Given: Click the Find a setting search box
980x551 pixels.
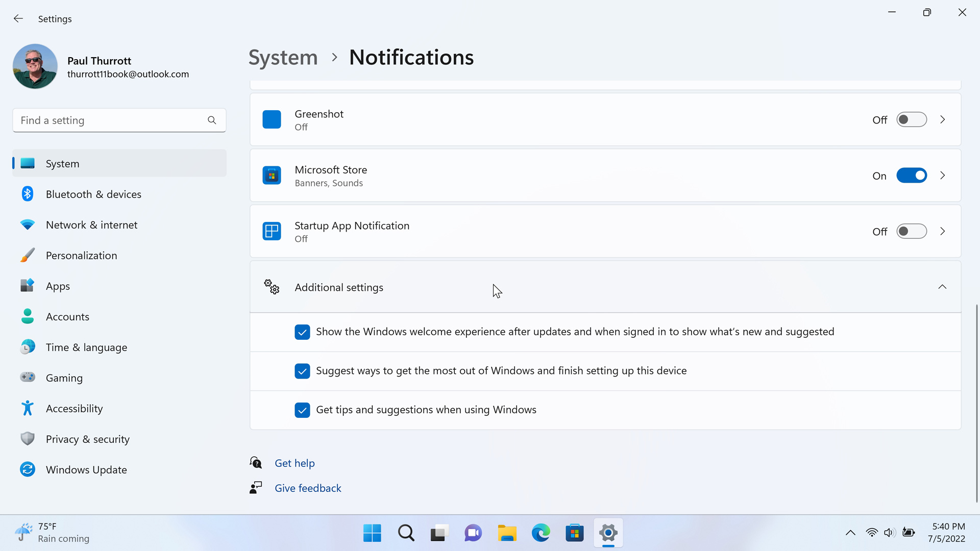Looking at the screenshot, I should coord(110,120).
